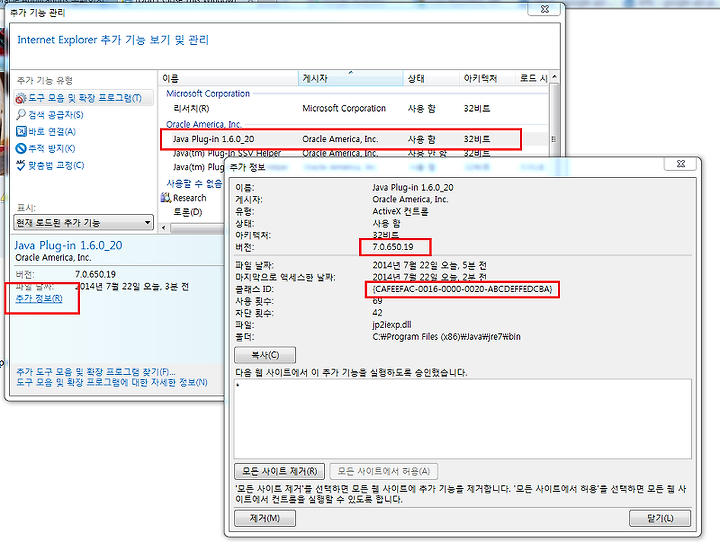Open the 표시 dropdown for 현재 로드된 추가 기능

point(84,223)
